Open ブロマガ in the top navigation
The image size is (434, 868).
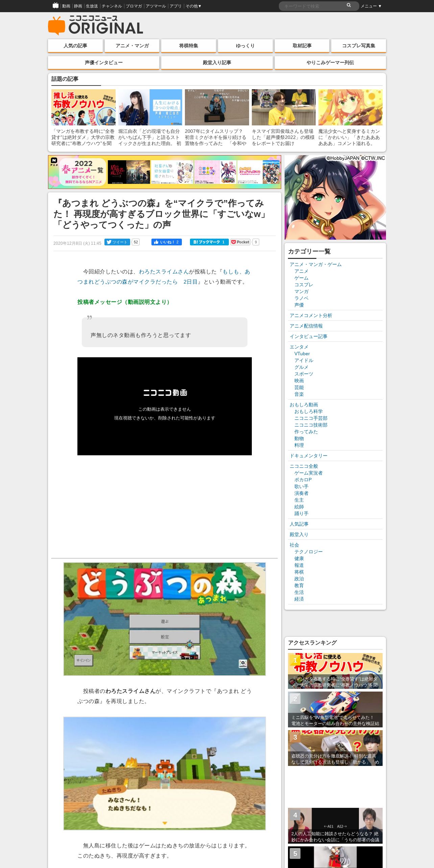click(x=134, y=6)
